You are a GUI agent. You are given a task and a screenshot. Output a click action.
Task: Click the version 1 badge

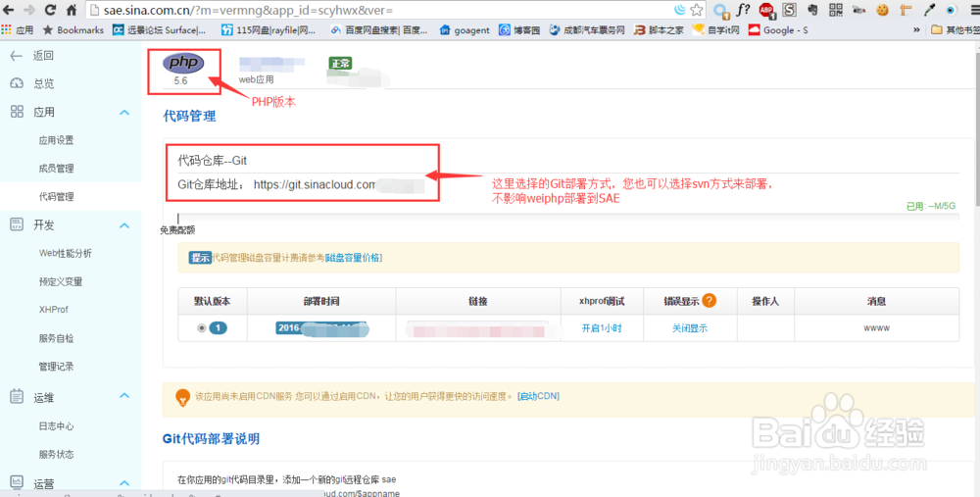[219, 327]
